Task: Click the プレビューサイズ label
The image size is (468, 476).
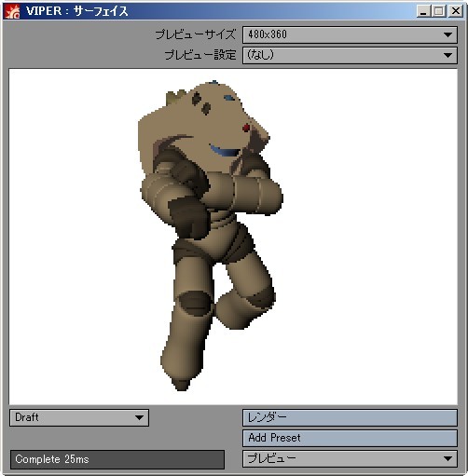Action: pyautogui.click(x=196, y=34)
